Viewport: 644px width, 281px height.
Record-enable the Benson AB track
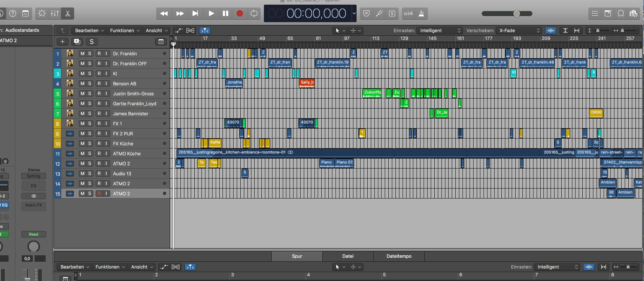pos(99,84)
